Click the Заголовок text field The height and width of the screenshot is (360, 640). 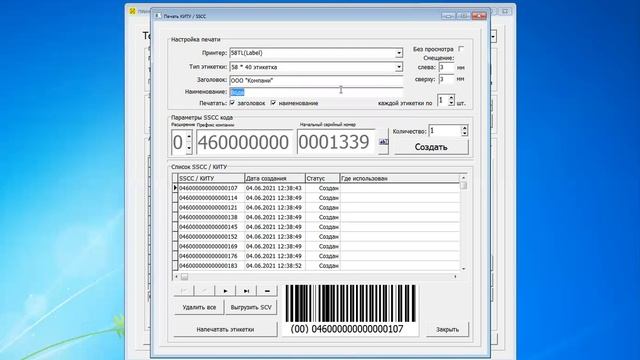pyautogui.click(x=316, y=80)
